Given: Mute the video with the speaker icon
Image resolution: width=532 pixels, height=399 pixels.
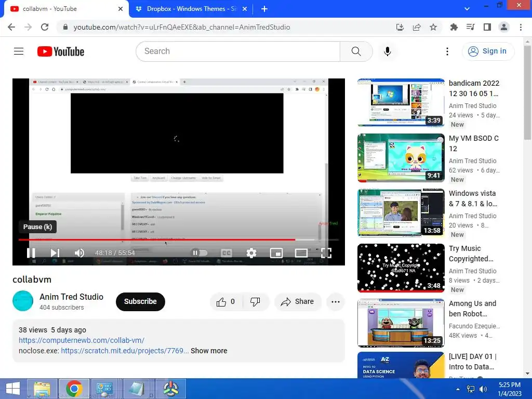Looking at the screenshot, I should pos(79,253).
